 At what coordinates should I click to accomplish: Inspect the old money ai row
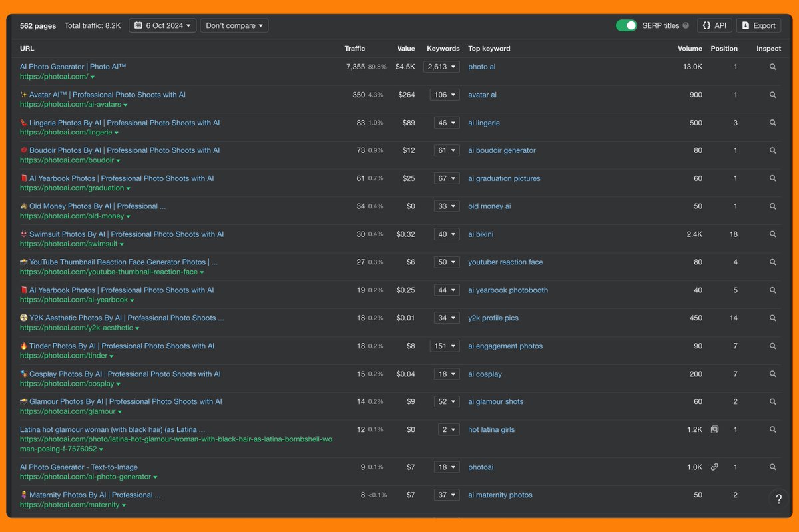point(772,206)
